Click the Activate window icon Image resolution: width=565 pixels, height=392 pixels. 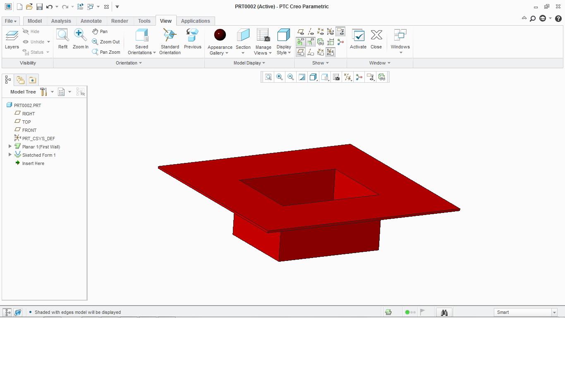[358, 35]
